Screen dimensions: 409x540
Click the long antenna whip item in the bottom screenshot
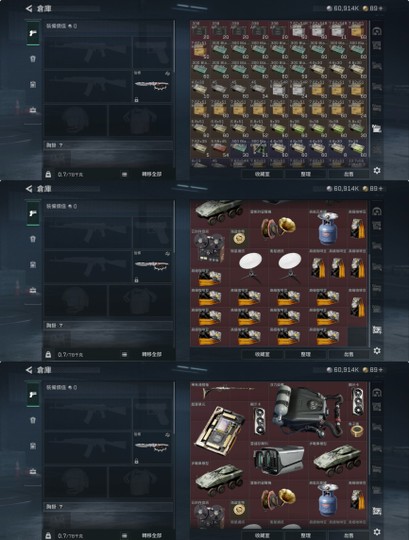coord(229,390)
